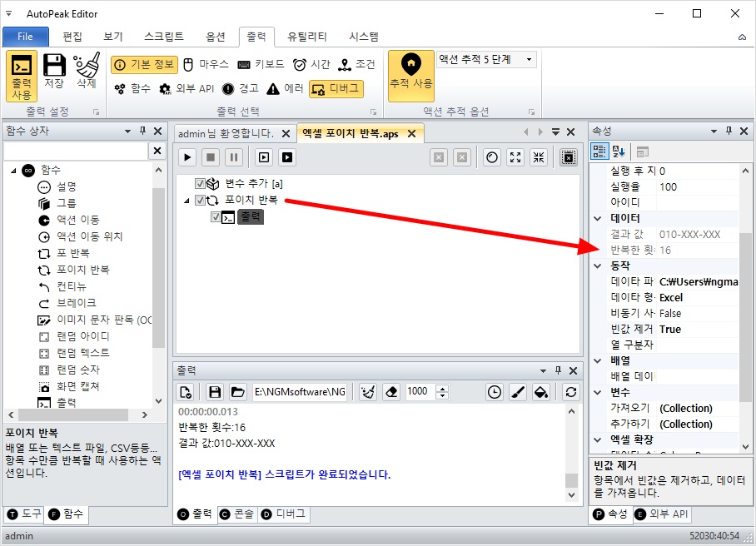Image resolution: width=756 pixels, height=546 pixels.
Task: Toggle 기본 정보 output selection
Action: pyautogui.click(x=144, y=65)
